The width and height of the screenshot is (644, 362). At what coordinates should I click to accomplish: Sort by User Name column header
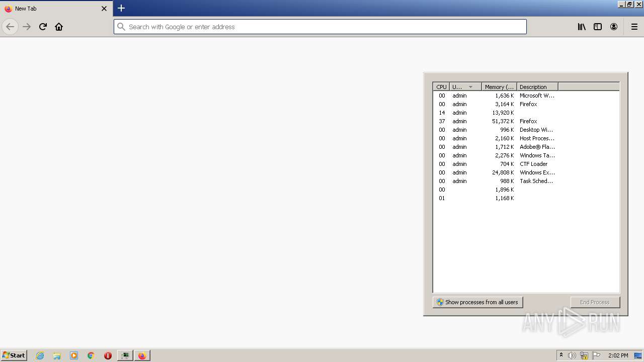pos(465,86)
